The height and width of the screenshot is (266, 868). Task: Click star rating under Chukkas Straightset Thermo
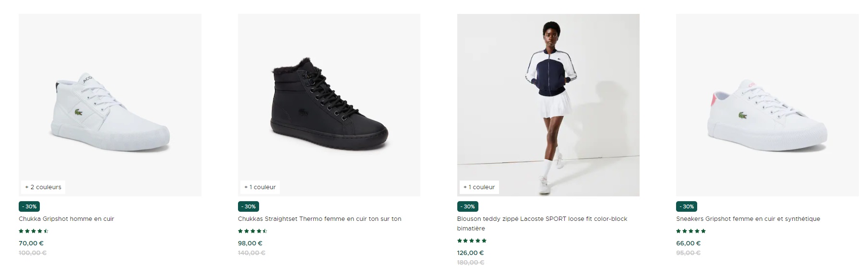tap(252, 231)
